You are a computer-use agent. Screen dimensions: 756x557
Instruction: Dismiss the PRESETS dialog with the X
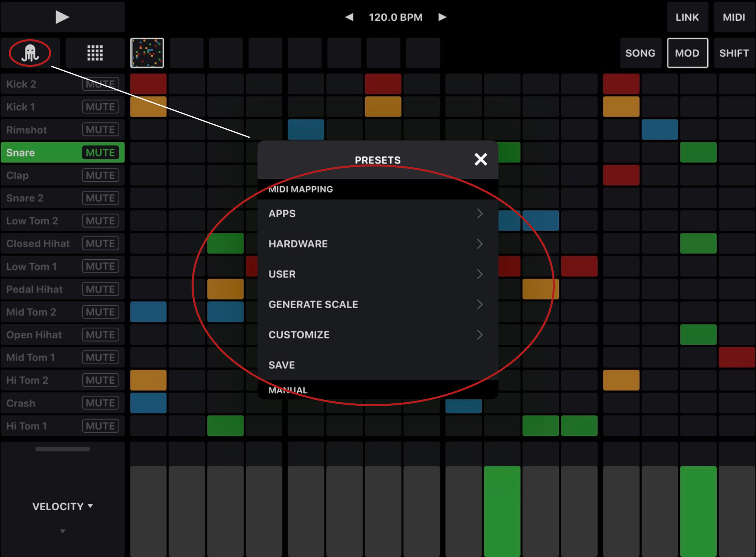click(480, 159)
